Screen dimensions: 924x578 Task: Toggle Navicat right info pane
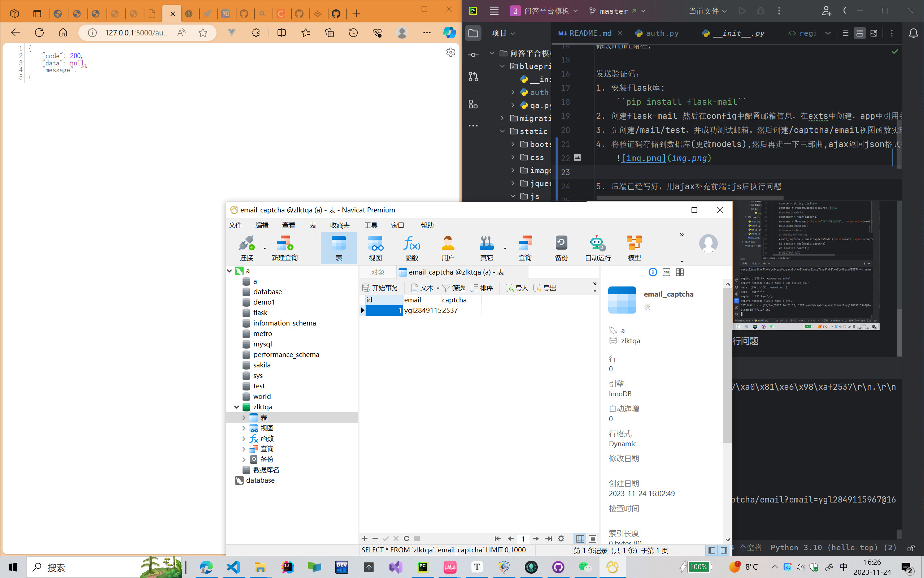(x=724, y=550)
